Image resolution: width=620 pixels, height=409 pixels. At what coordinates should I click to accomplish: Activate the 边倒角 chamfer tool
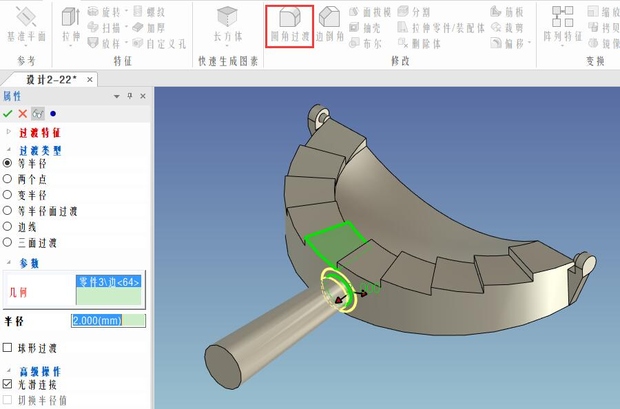pyautogui.click(x=329, y=25)
